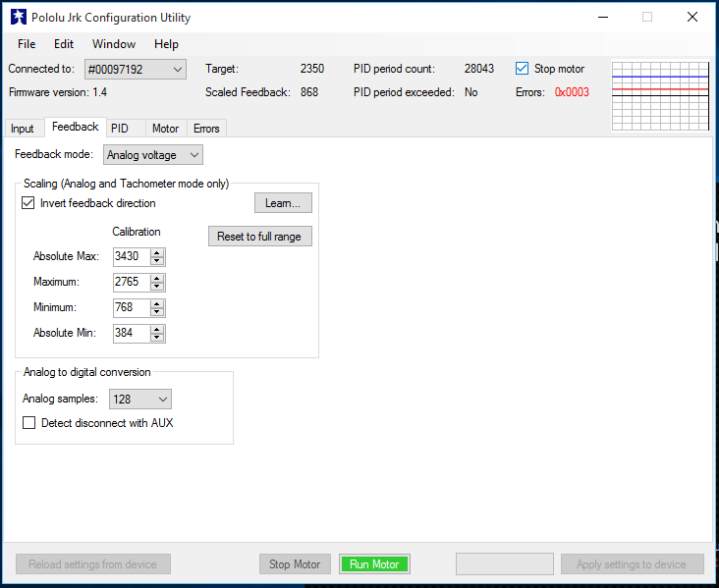Click Reload settings from device button
Screen dimensions: 719x588
coord(93,564)
